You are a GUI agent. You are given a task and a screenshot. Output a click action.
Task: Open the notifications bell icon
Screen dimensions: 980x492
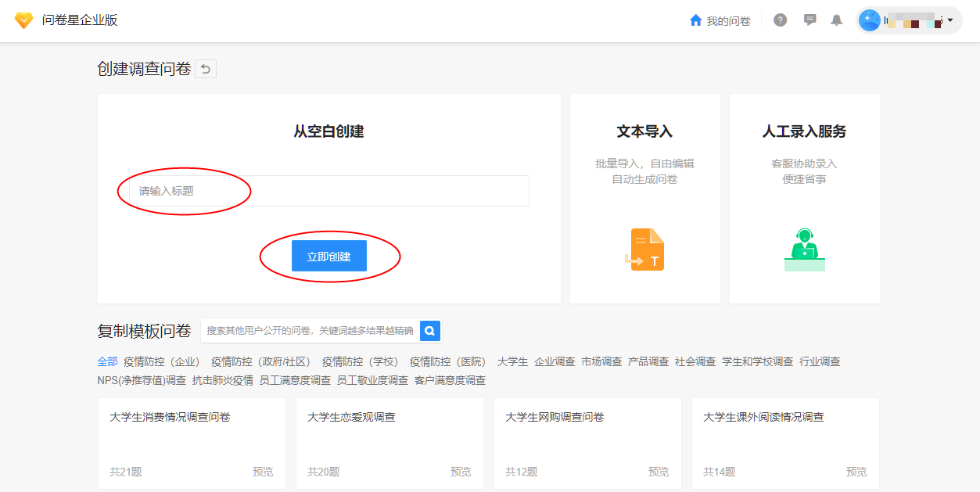pyautogui.click(x=836, y=20)
